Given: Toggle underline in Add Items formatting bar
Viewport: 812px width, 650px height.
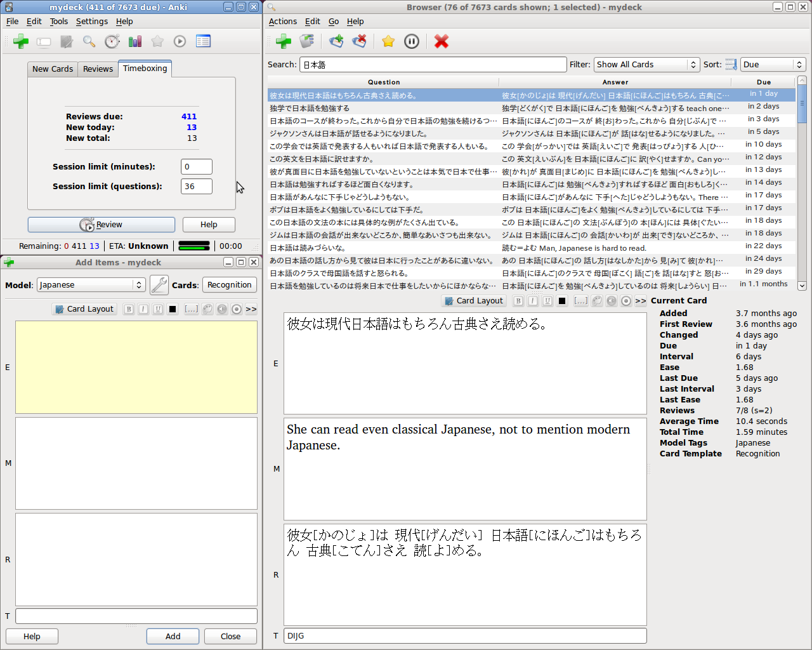Looking at the screenshot, I should click(x=158, y=309).
